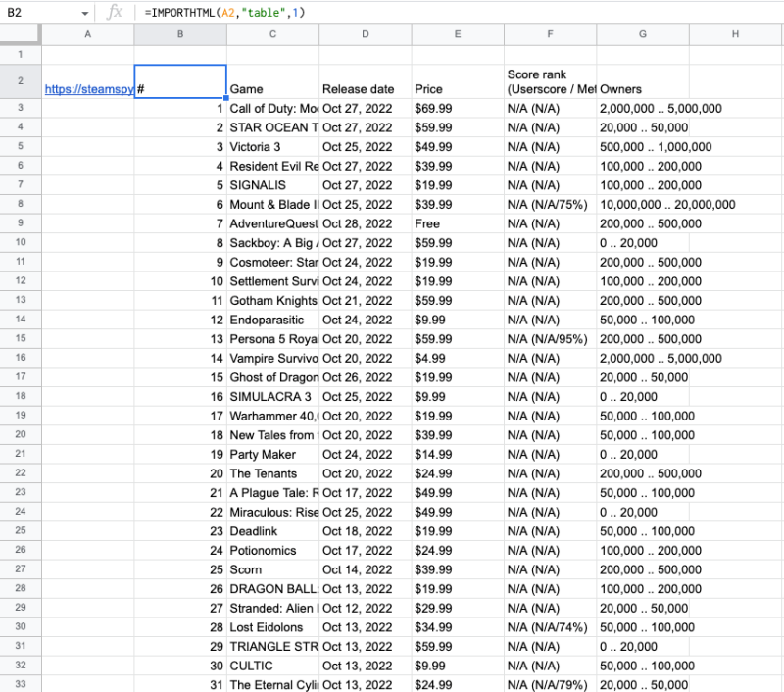Image resolution: width=784 pixels, height=692 pixels.
Task: Click the 'Gotham Knights' cell
Action: [272, 301]
